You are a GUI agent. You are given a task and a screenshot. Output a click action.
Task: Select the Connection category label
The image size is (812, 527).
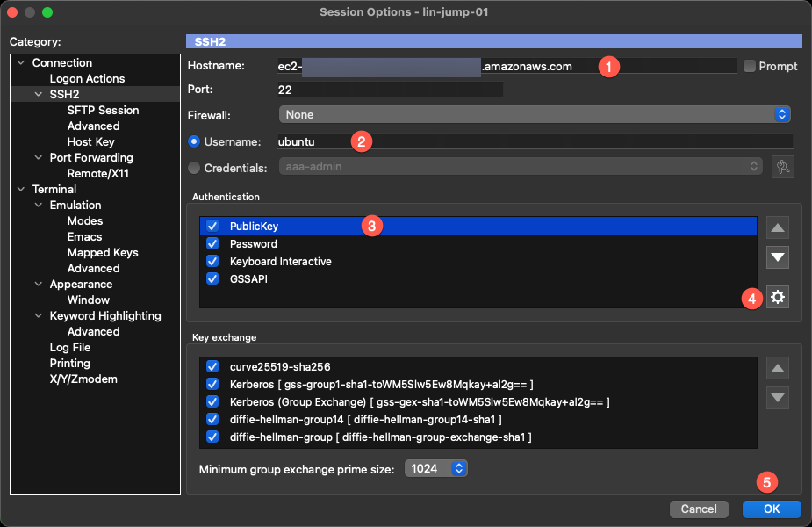tap(62, 62)
